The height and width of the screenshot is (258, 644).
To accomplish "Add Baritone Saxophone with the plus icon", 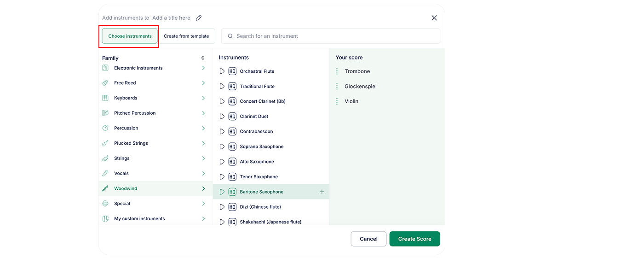I will pos(322,192).
